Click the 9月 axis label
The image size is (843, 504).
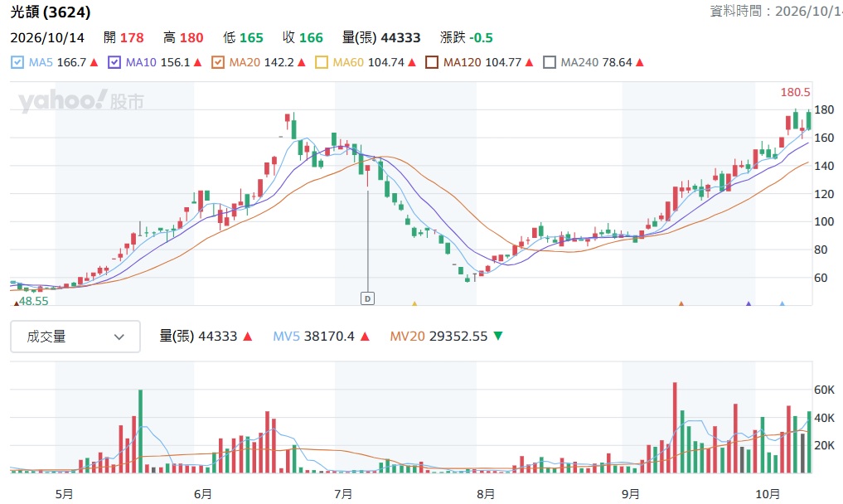point(631,494)
